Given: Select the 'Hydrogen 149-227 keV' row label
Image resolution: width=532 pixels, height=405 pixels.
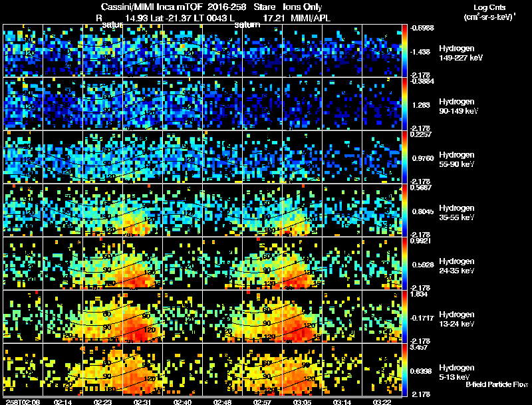Looking at the screenshot, I should click(x=460, y=53).
